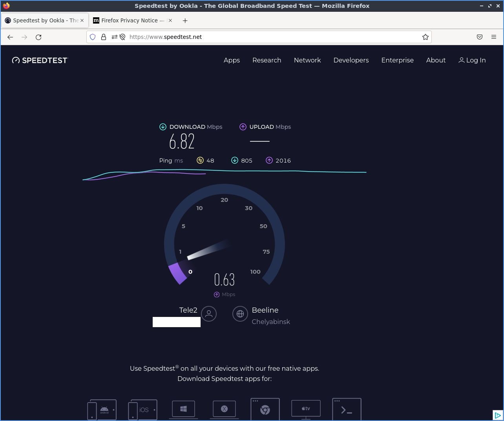Maximize the Firefox window
The height and width of the screenshot is (421, 504).
(x=490, y=6)
